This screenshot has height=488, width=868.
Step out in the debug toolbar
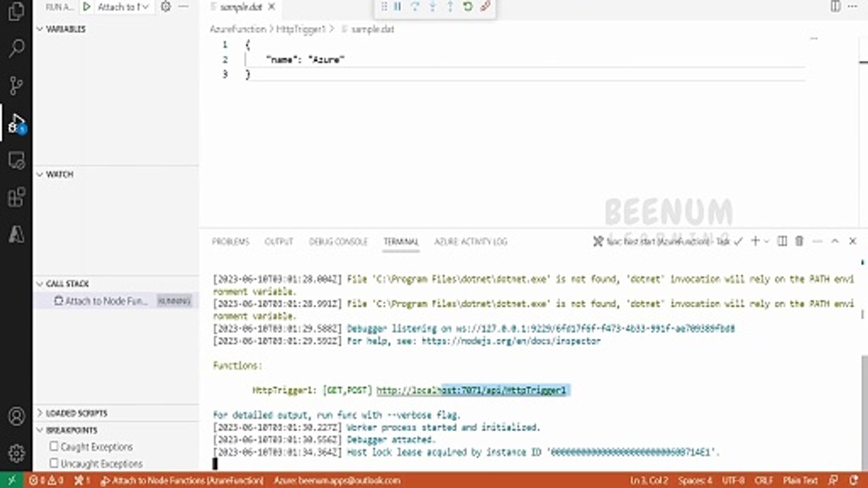(x=450, y=7)
